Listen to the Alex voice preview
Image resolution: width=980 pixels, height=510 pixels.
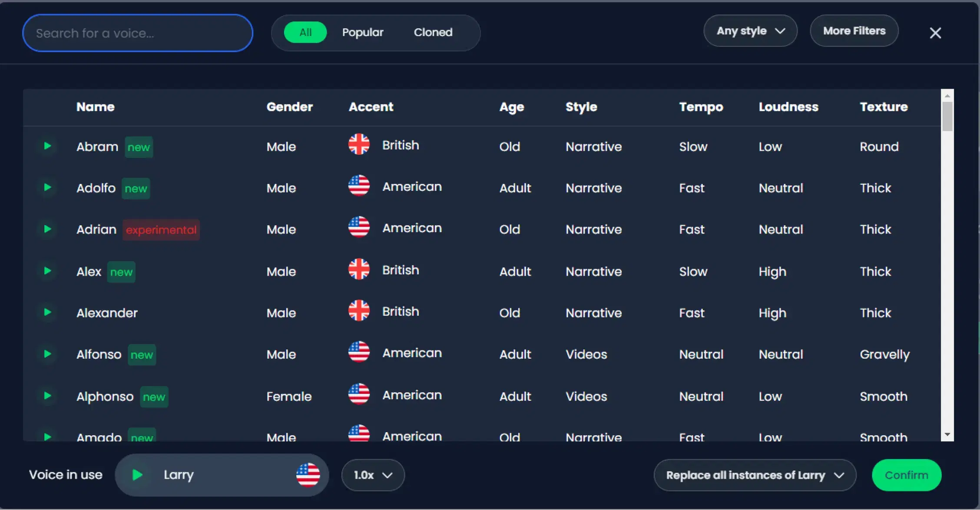pos(47,271)
